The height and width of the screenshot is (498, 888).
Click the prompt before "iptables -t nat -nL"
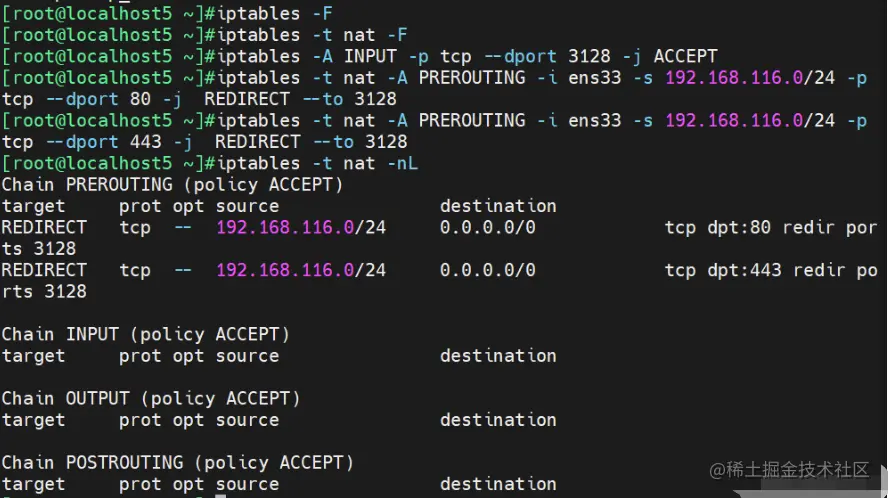[x=108, y=164]
